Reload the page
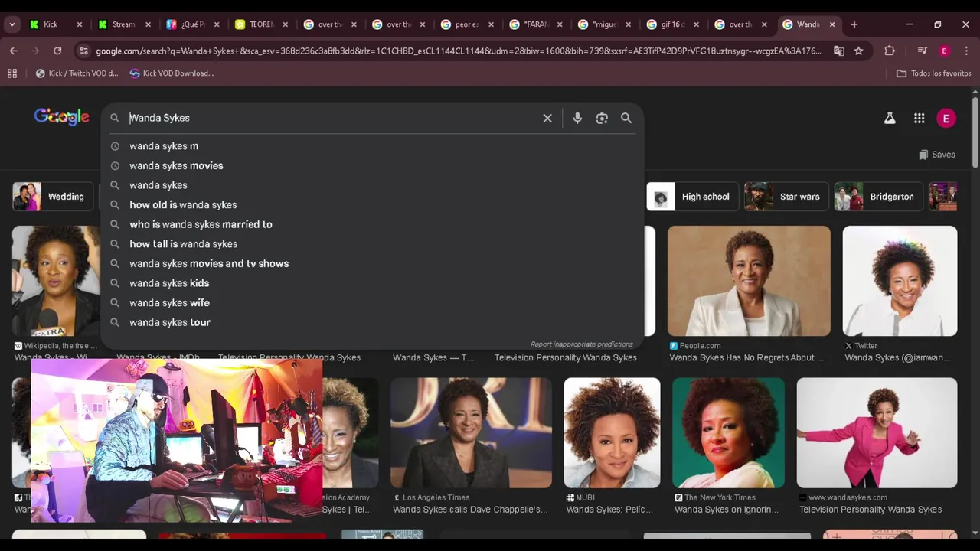980x551 pixels. [x=57, y=51]
